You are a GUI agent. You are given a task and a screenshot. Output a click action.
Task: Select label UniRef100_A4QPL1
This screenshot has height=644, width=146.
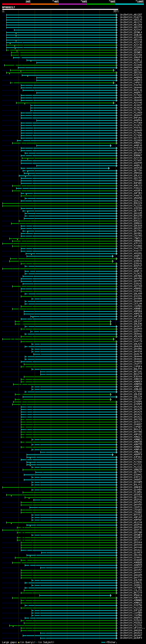[131, 60]
